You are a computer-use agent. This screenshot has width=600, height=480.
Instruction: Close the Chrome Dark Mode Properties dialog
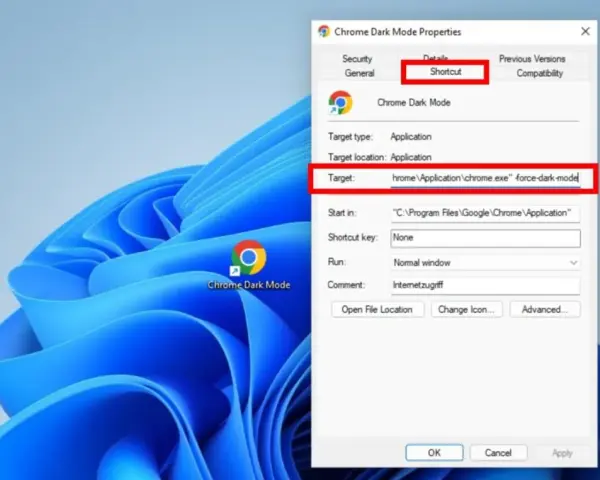coord(585,31)
